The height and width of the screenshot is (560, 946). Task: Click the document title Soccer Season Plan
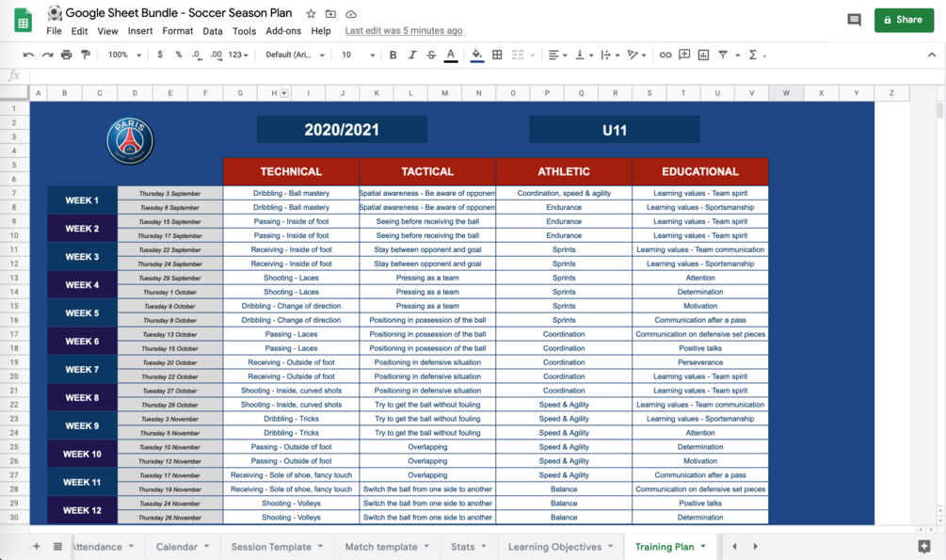(179, 12)
